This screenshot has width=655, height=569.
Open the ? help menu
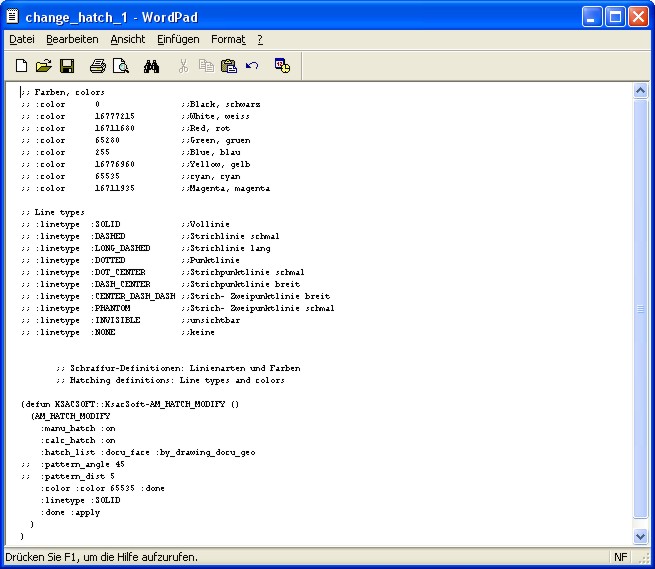(260, 39)
